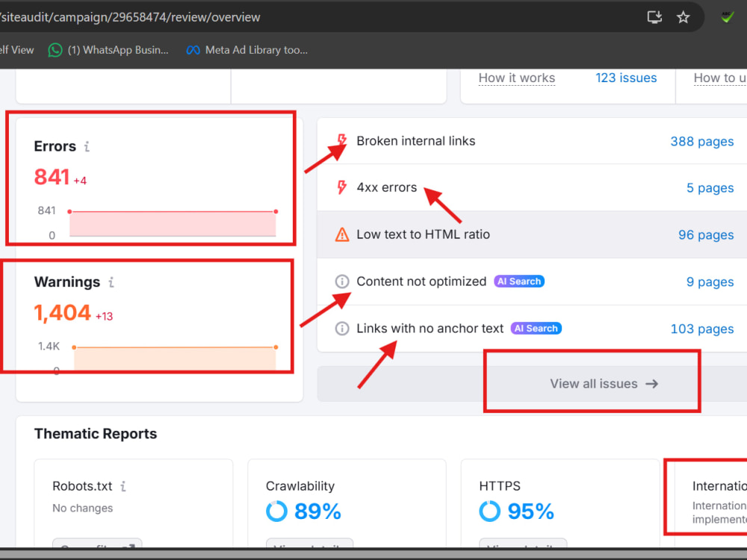Open the 5 pages link for 4xx errors

710,188
